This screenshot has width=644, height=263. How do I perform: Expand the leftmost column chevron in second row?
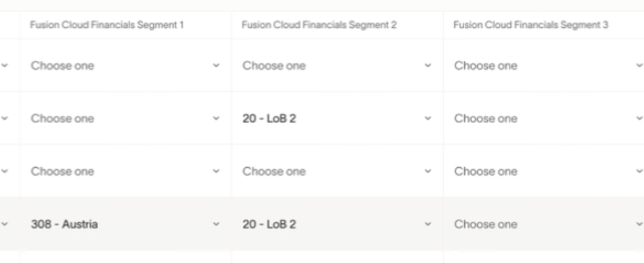(4, 119)
